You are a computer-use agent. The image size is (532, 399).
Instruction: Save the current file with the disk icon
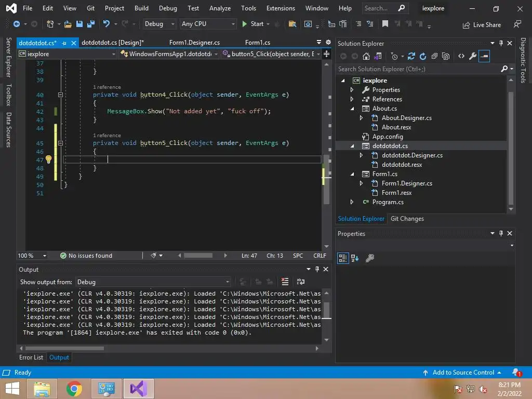pos(79,24)
